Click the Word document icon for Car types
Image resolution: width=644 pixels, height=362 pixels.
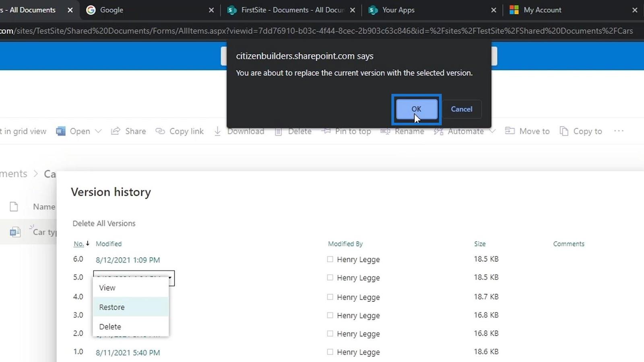coord(15,232)
